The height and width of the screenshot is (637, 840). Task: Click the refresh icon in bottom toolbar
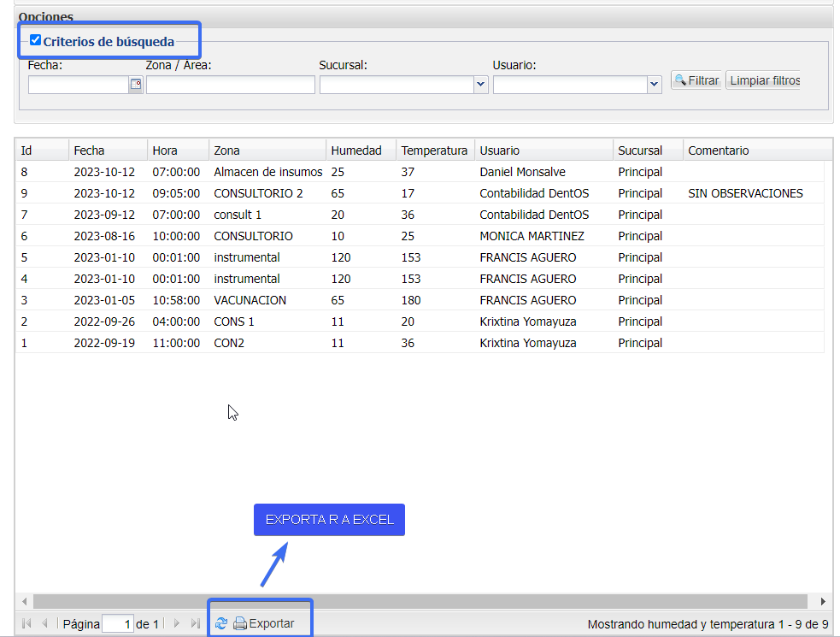click(x=221, y=624)
